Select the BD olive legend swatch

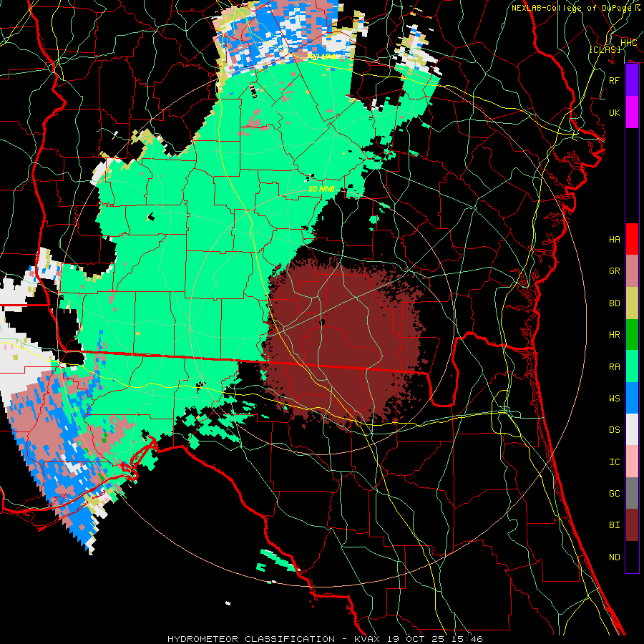tap(632, 303)
